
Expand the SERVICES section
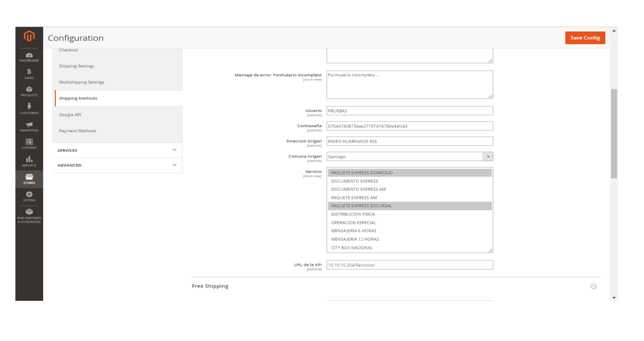[117, 150]
